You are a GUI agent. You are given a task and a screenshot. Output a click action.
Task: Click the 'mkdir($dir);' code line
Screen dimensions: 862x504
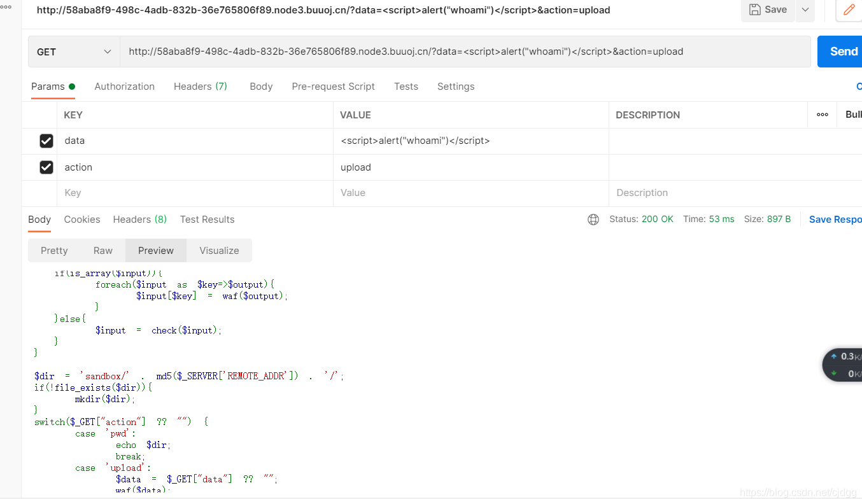point(105,399)
